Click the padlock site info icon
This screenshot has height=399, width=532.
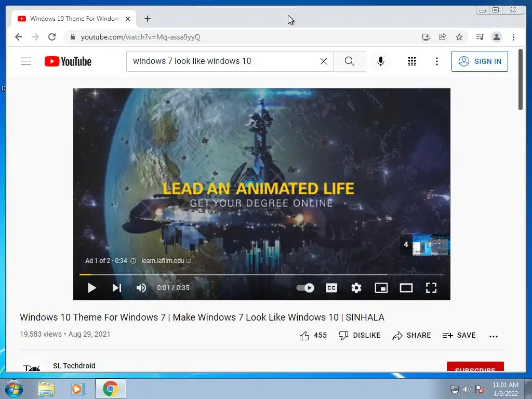(72, 37)
